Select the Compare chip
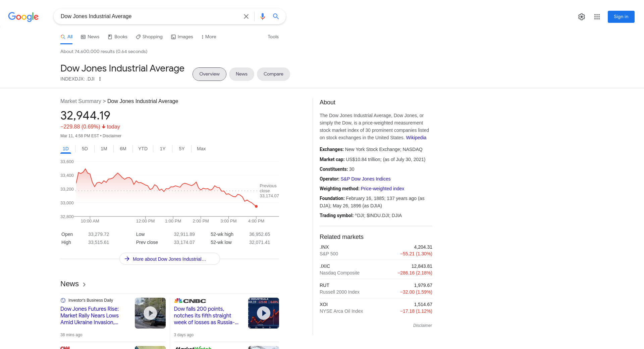Viewport: 644px width, 349px height. point(273,74)
